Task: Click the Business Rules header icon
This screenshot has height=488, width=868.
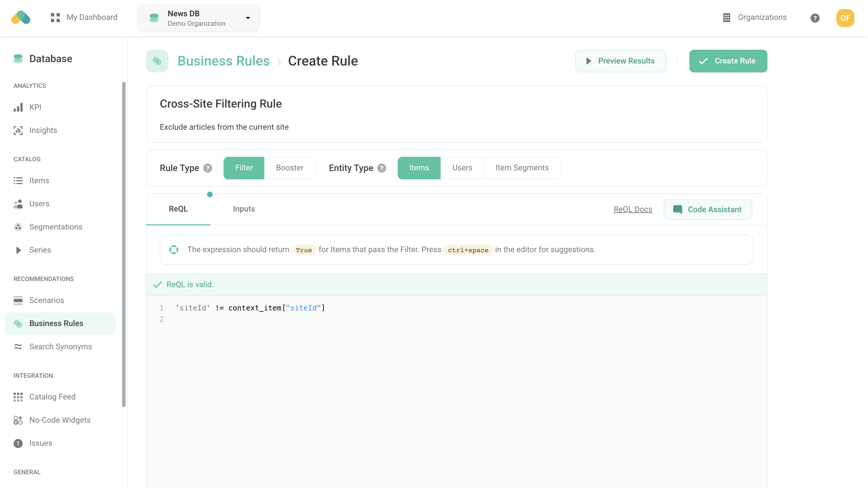Action: (x=157, y=61)
